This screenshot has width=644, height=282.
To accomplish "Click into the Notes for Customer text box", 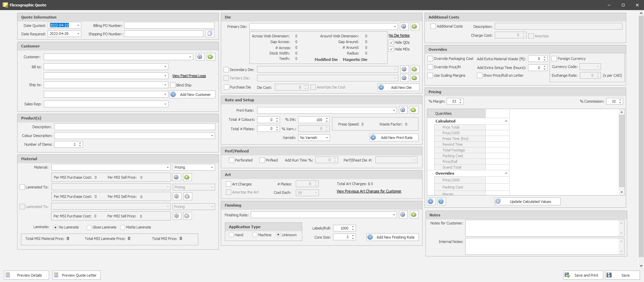I will [541, 228].
